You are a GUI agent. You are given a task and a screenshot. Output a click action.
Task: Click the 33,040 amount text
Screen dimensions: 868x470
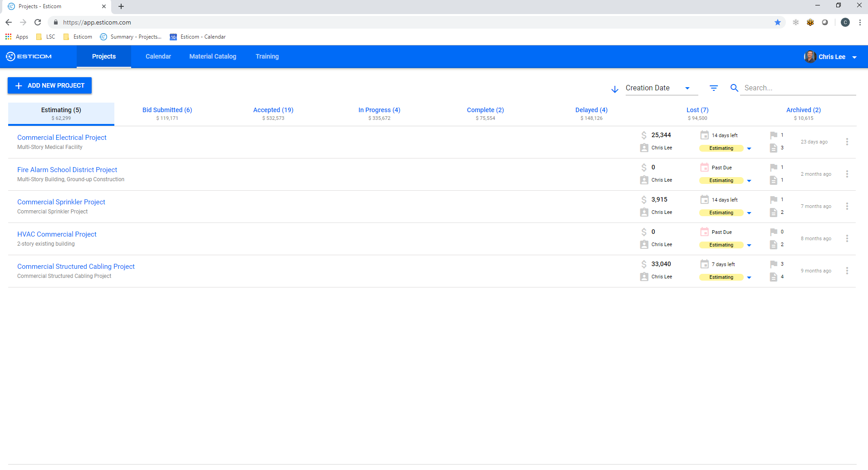pos(661,264)
